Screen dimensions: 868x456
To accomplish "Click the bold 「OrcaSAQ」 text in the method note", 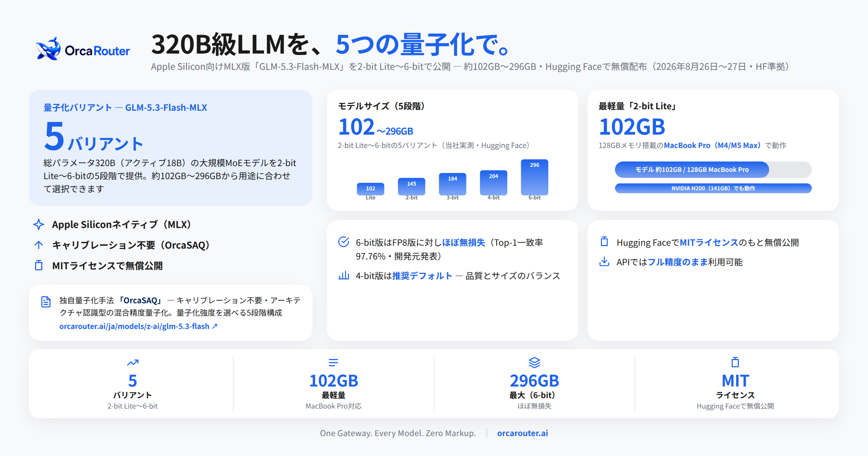I will [140, 300].
